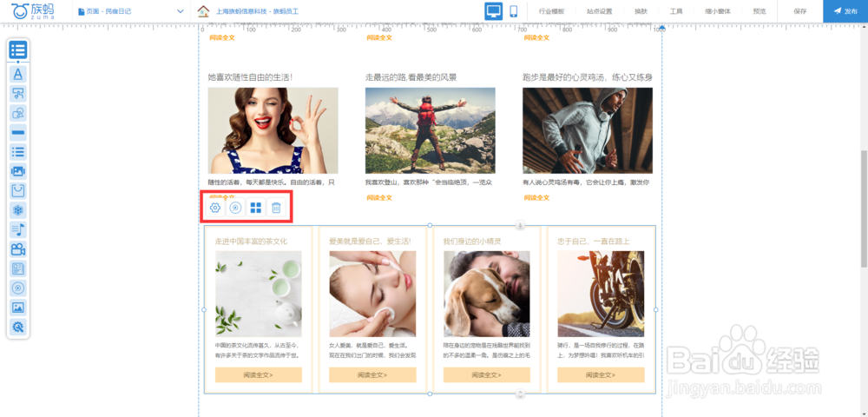The height and width of the screenshot is (417, 868).
Task: Click 阅读全文 link under running man article
Action: [x=536, y=198]
